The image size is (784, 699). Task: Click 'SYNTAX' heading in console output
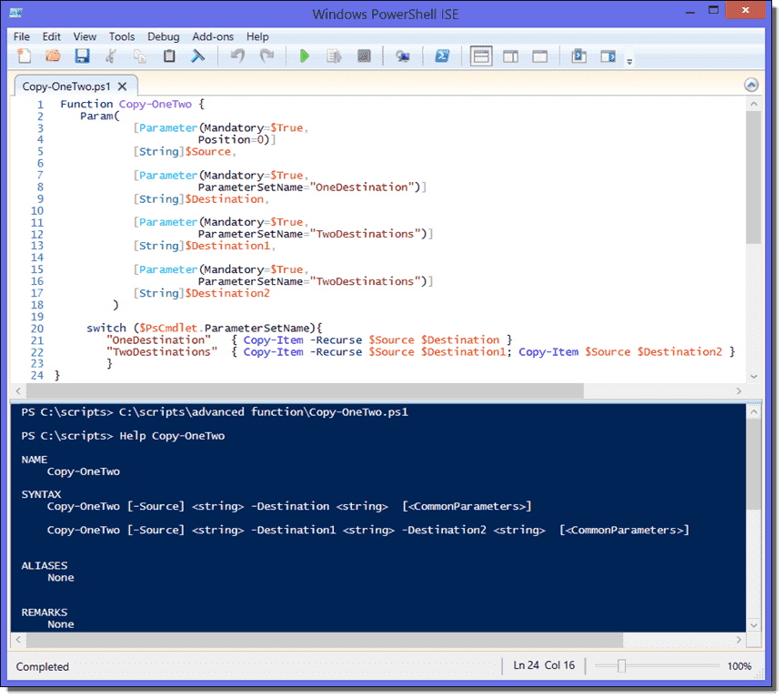pyautogui.click(x=42, y=494)
